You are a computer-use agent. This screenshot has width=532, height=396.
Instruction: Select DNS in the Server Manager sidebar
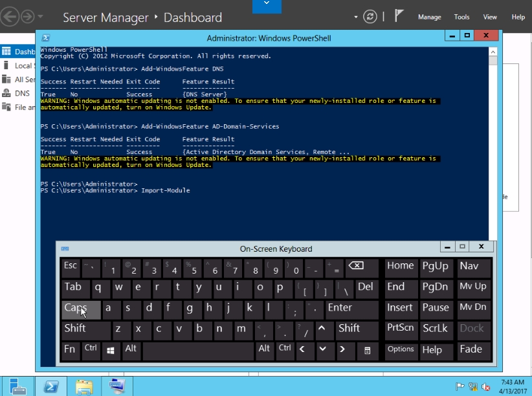22,93
